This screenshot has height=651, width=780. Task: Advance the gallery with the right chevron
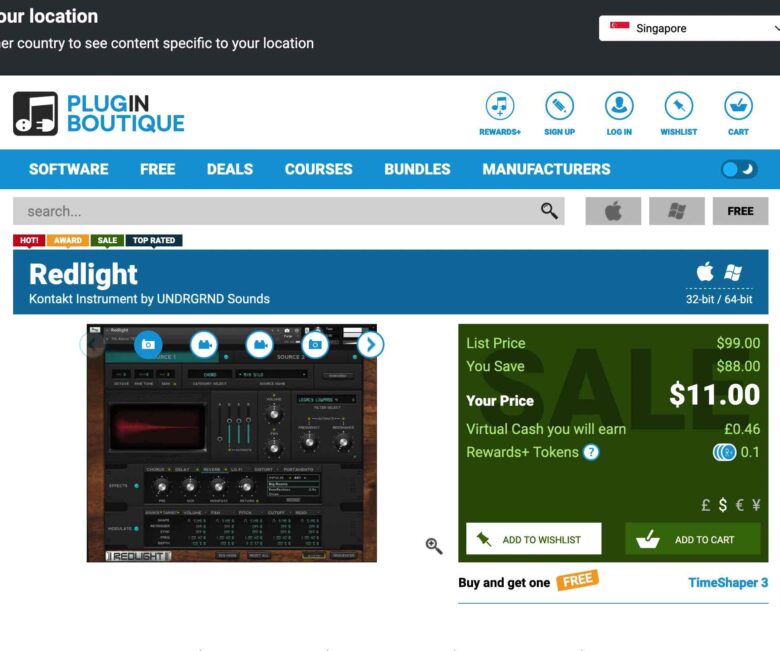[370, 344]
